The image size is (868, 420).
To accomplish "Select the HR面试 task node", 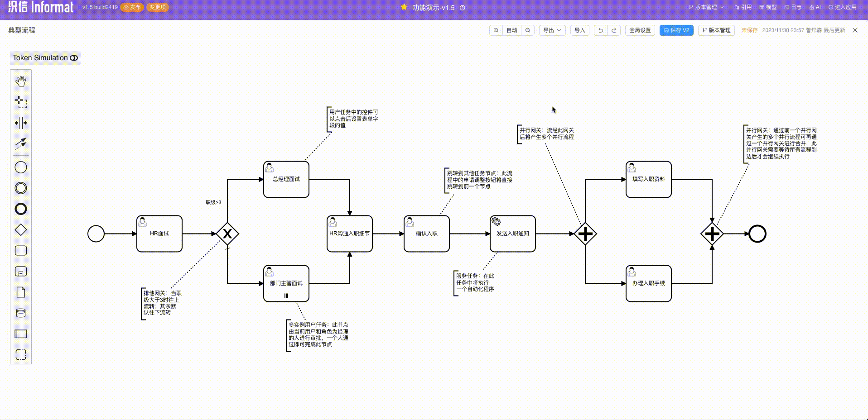I will point(159,234).
